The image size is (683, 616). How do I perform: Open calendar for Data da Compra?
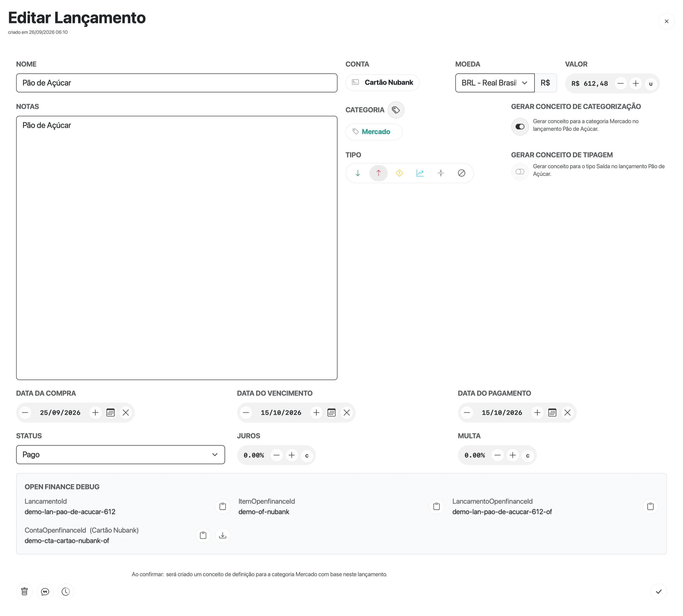tap(110, 412)
